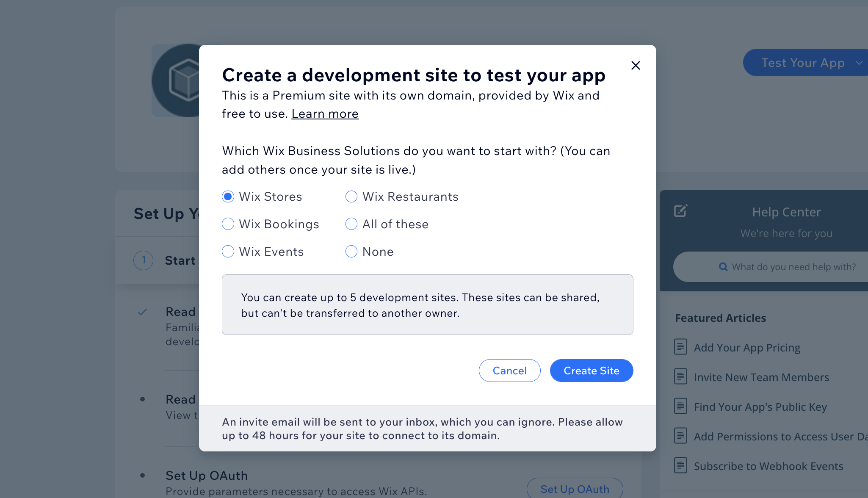Click the Cancel button
Screen dimensions: 868x498
509,371
